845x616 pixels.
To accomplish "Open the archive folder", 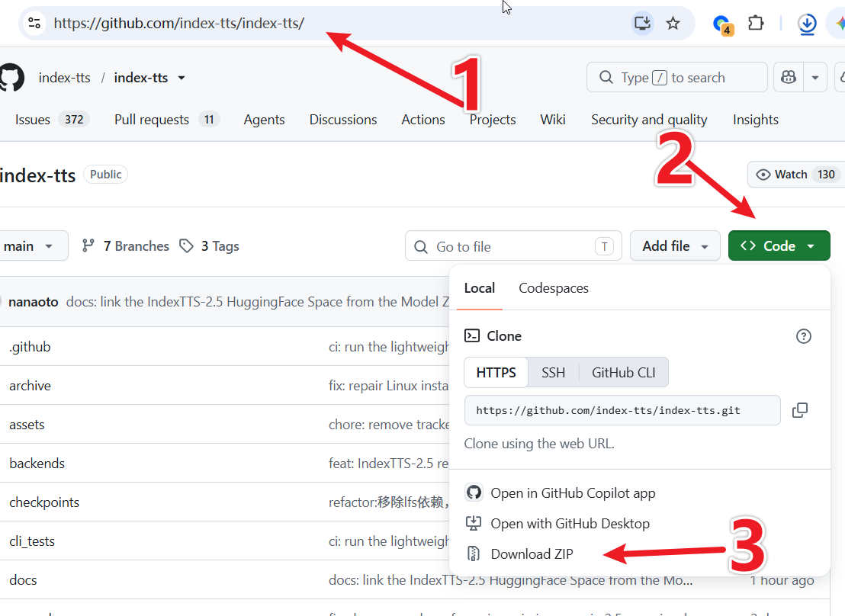I will click(x=31, y=386).
